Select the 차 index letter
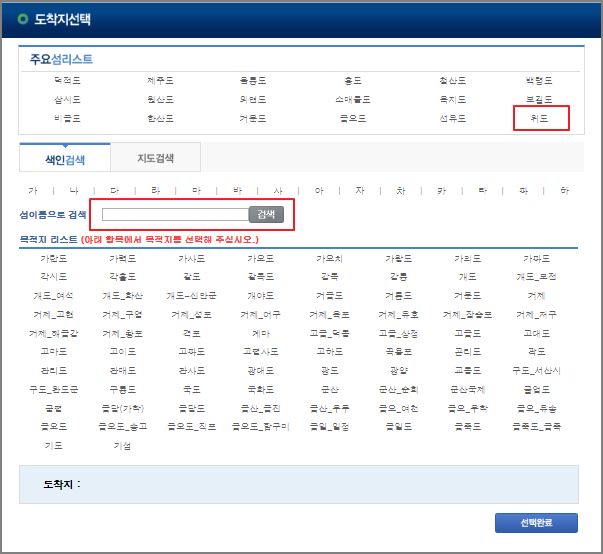Screen dimensions: 603x554 401,191
